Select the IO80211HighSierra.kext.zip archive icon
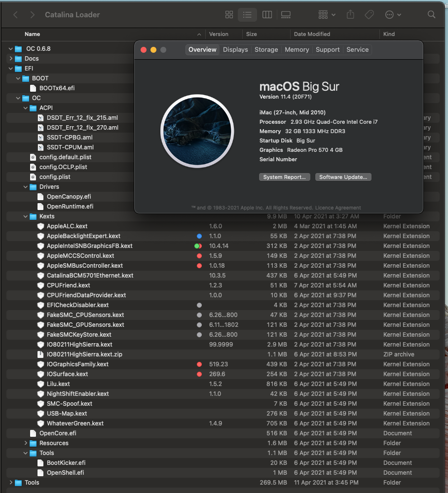Image resolution: width=448 pixels, height=493 pixels. tap(40, 354)
